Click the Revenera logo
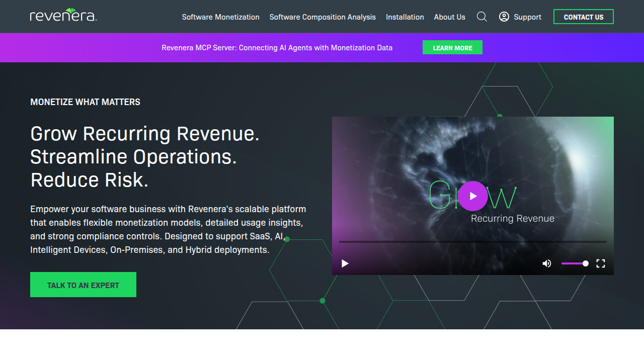This screenshot has height=362, width=644. 63,15
